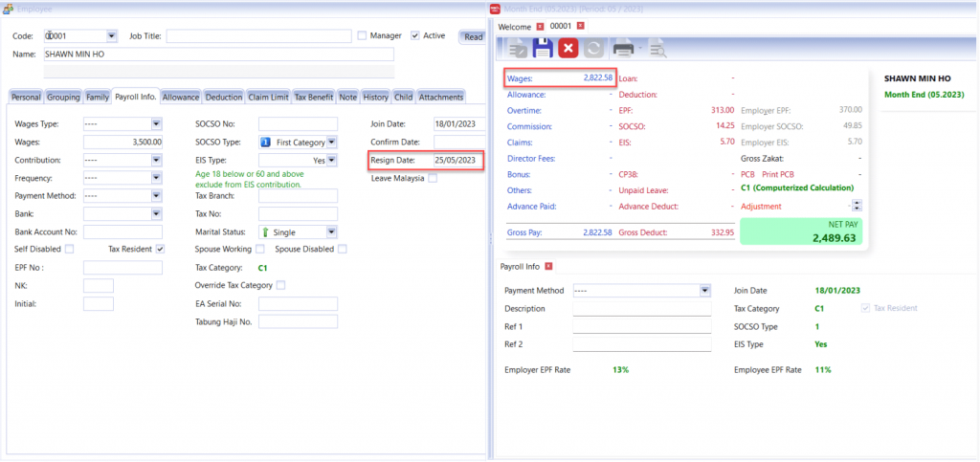The image size is (980, 462).
Task: Click the Overtime link in payslip
Action: click(523, 111)
